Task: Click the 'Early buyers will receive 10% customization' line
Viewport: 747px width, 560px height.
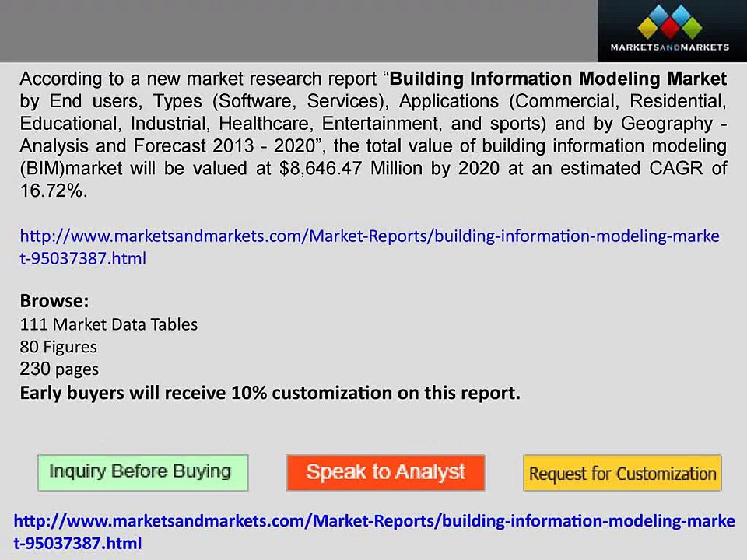Action: point(270,393)
